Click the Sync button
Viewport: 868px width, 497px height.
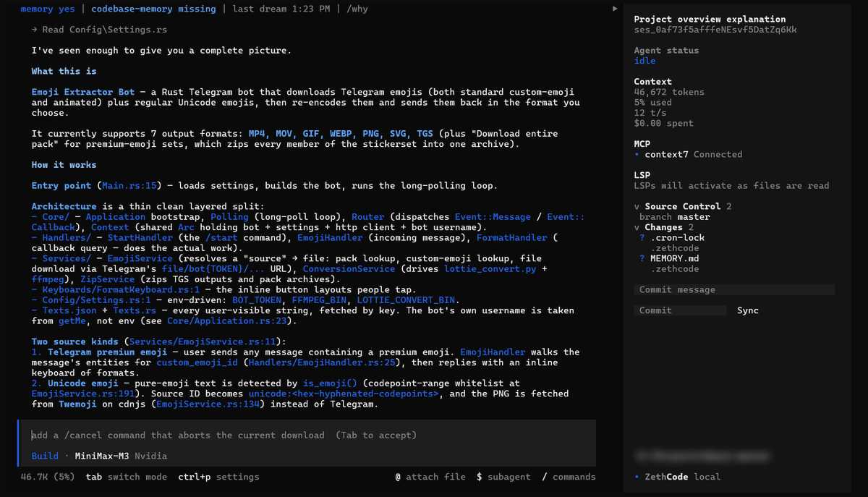pyautogui.click(x=748, y=310)
